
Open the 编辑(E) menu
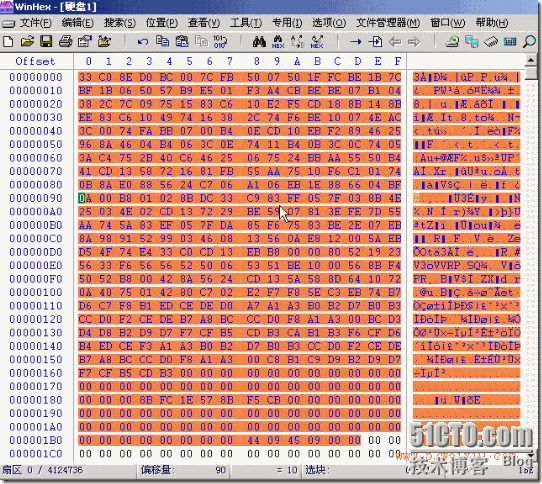pos(77,23)
